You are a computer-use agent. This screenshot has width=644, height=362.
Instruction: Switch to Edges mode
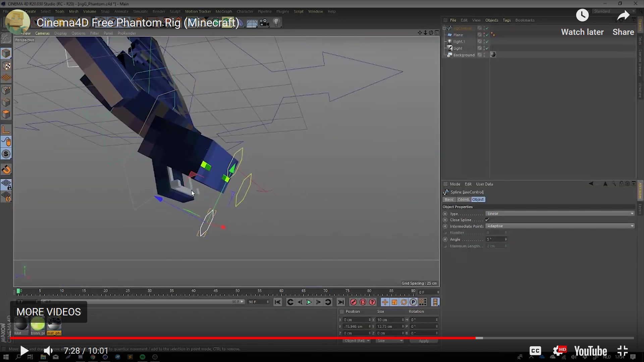point(6,102)
